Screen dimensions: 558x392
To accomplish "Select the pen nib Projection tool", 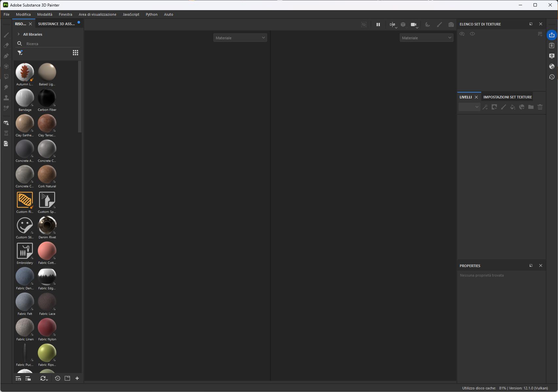I will 6,56.
